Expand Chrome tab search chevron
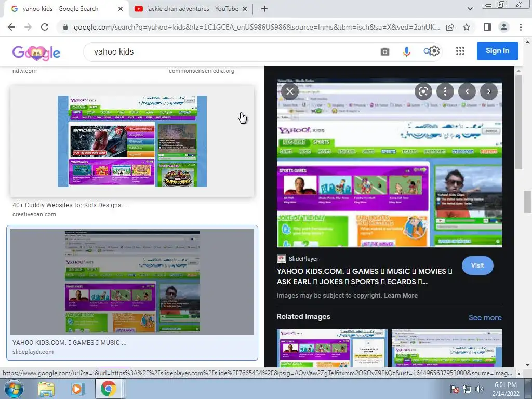Screen dimensions: 532x399 coord(470,9)
